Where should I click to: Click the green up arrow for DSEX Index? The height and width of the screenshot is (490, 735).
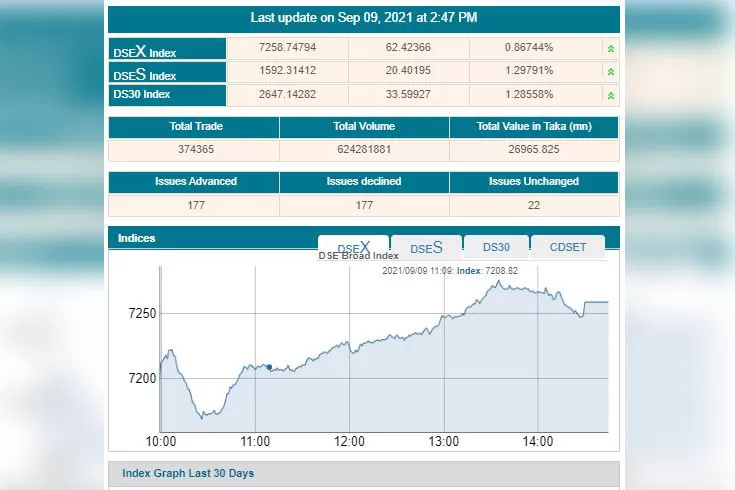(x=611, y=49)
